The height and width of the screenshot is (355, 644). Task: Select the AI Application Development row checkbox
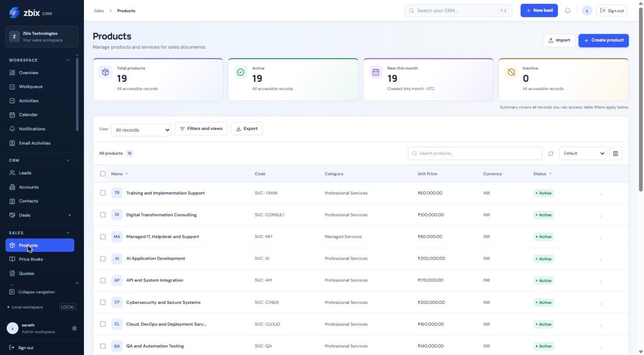103,258
